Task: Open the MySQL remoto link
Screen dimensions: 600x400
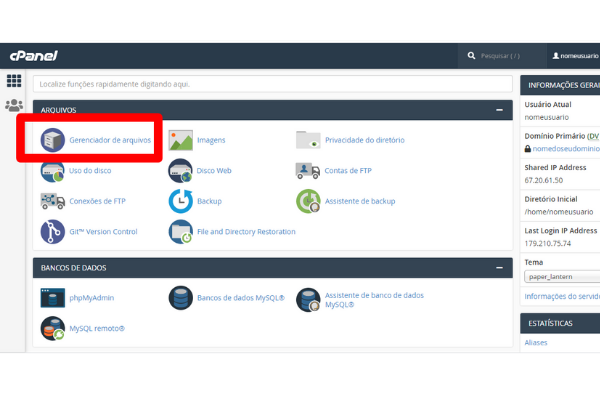Action: click(x=97, y=328)
